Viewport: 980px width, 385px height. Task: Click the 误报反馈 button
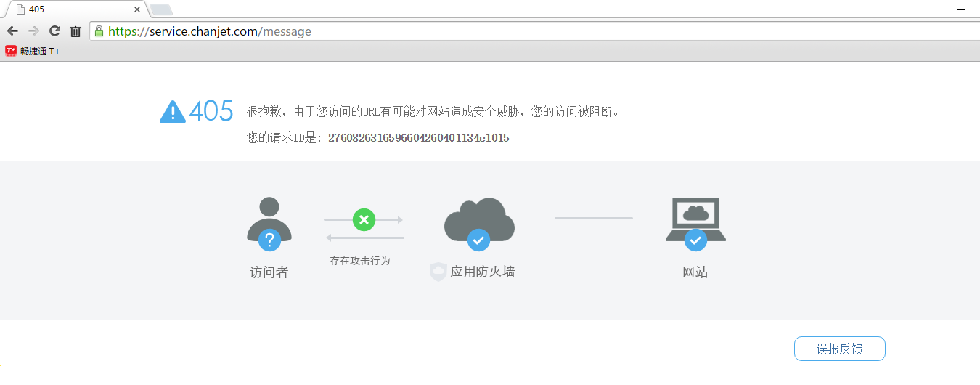(840, 349)
